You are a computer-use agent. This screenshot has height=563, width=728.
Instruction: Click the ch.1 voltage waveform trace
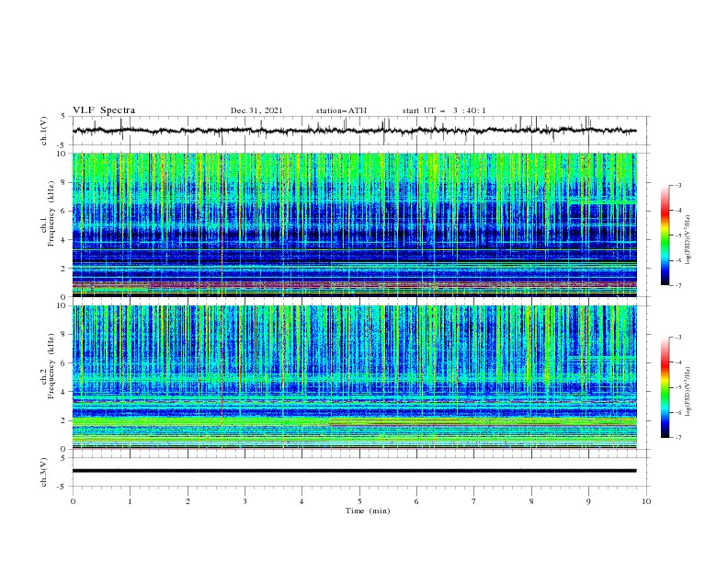point(354,131)
